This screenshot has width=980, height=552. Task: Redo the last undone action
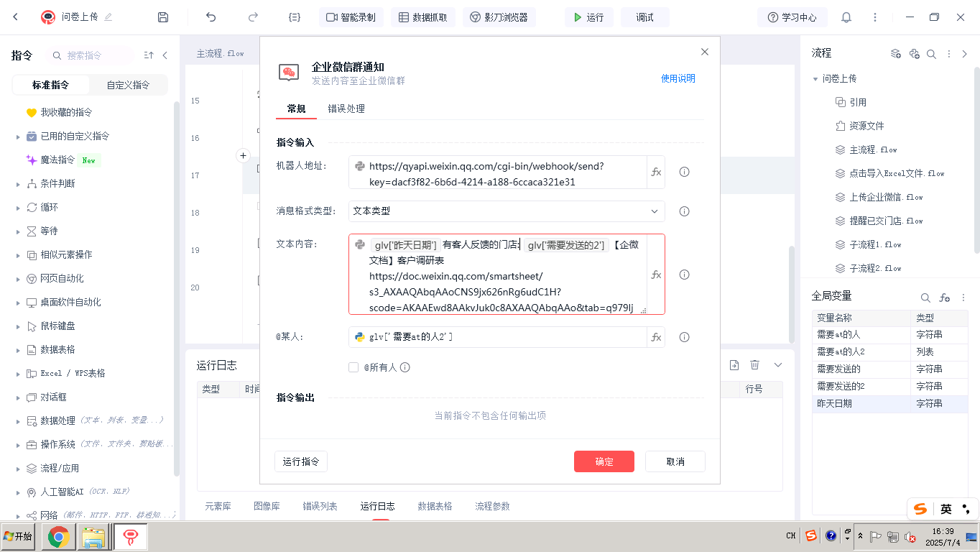click(x=253, y=17)
